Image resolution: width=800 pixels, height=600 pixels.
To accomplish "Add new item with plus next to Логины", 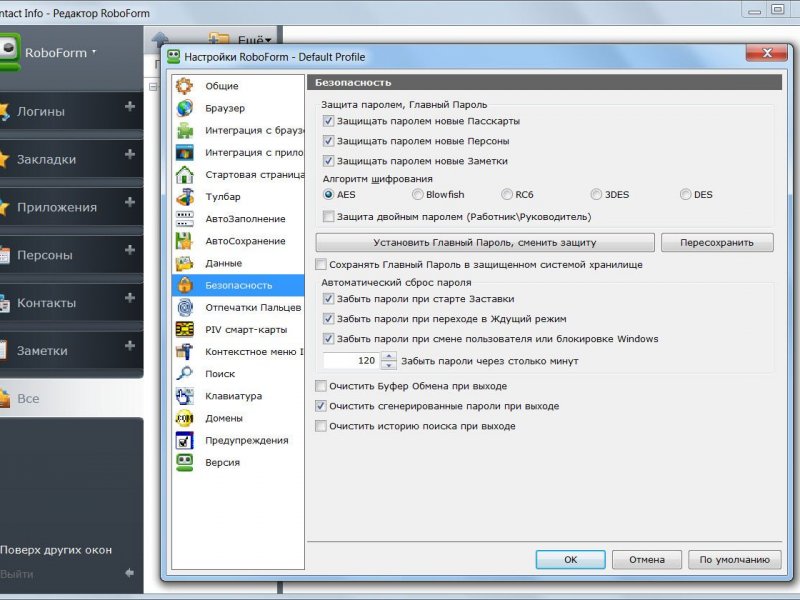I will [130, 106].
